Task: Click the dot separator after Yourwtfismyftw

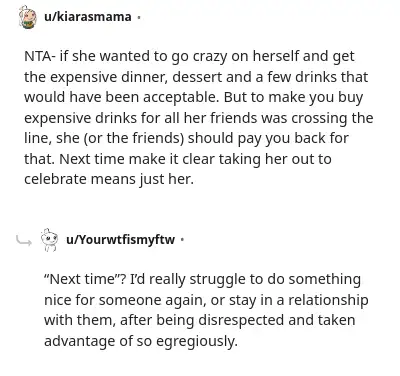Action: click(182, 239)
